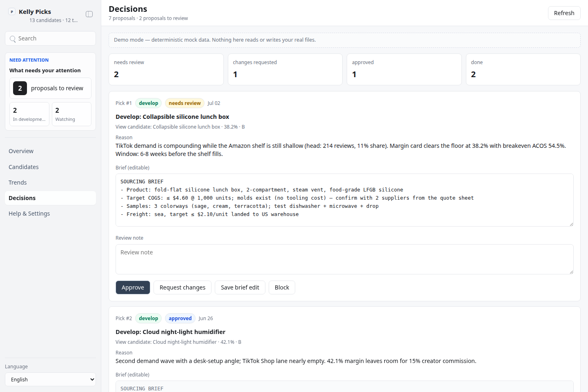Viewport: 588px width, 392px height.
Task: Filter by approved status card
Action: [x=404, y=69]
